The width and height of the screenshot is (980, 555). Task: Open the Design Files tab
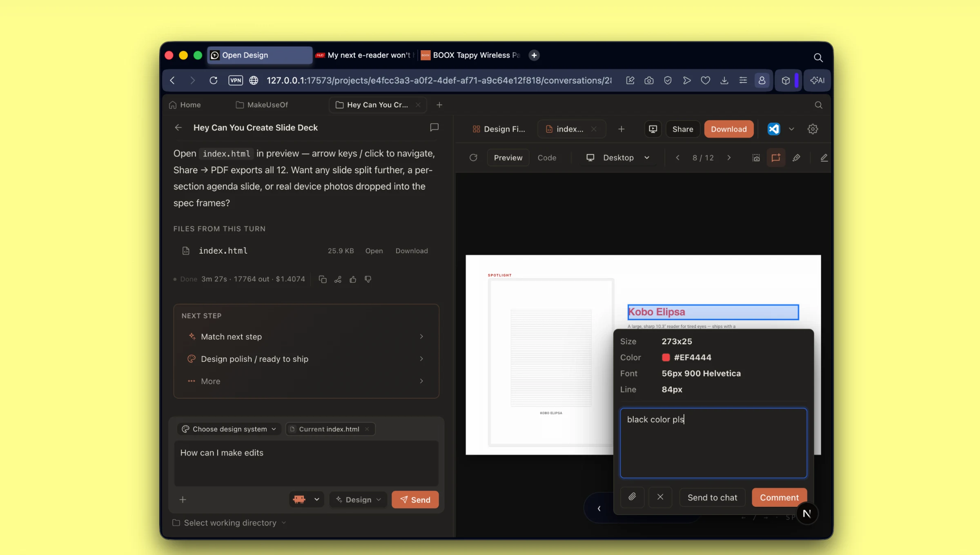click(x=499, y=129)
